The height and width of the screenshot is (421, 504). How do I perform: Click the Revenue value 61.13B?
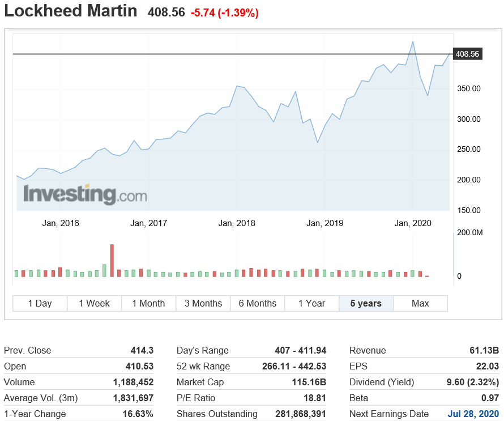click(x=484, y=350)
